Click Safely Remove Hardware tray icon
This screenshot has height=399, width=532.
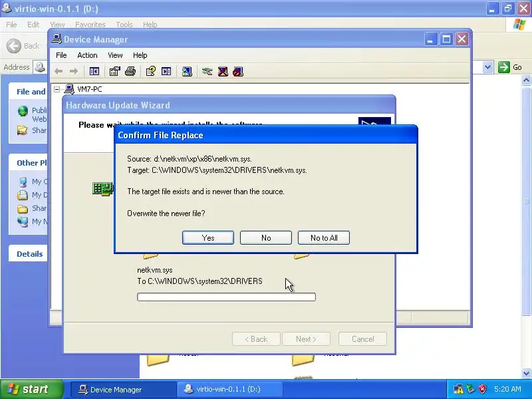point(470,389)
